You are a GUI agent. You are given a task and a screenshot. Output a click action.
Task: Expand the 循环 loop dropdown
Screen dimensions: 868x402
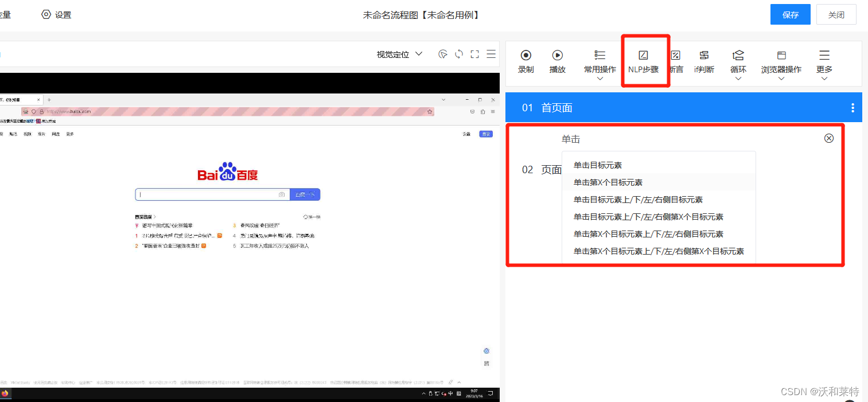pyautogui.click(x=738, y=64)
